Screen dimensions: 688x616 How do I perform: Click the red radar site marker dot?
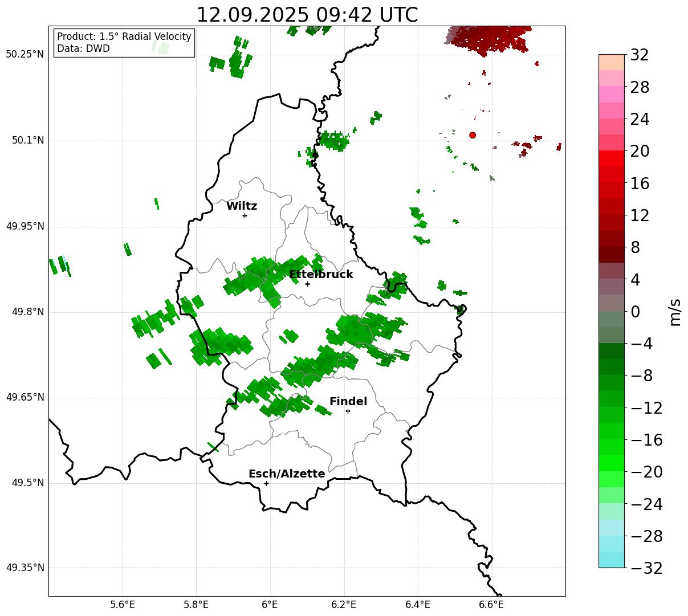pyautogui.click(x=473, y=135)
